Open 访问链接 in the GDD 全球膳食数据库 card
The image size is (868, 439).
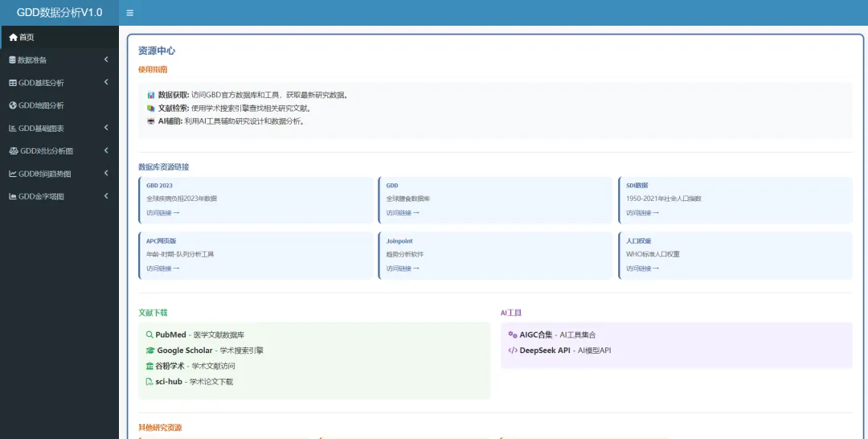point(403,212)
